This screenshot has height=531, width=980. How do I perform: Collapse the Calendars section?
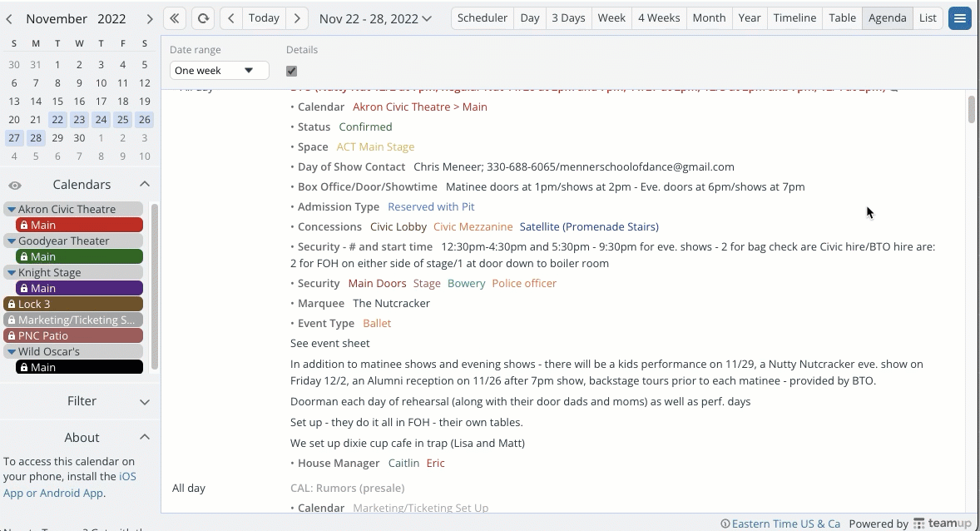(145, 184)
